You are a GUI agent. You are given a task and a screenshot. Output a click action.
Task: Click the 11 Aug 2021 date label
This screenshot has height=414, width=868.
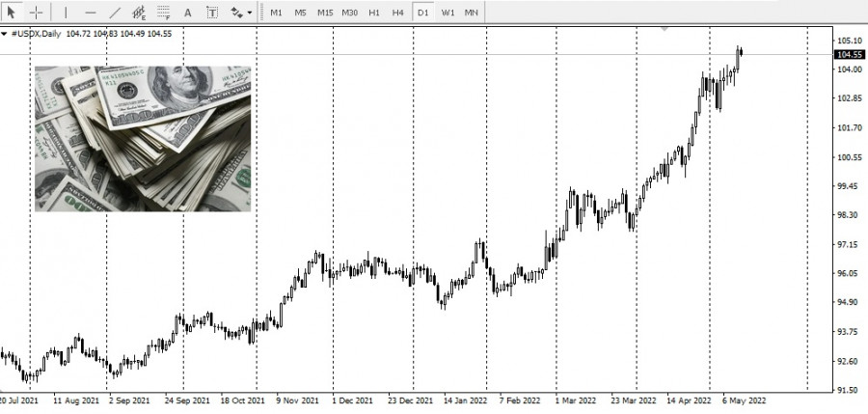tap(76, 400)
